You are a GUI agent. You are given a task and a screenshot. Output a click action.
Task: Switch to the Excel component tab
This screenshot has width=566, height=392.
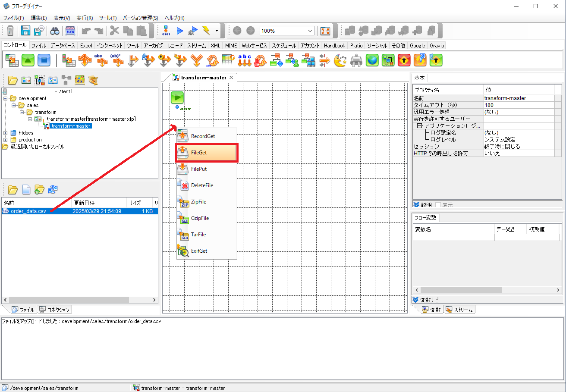pos(86,45)
